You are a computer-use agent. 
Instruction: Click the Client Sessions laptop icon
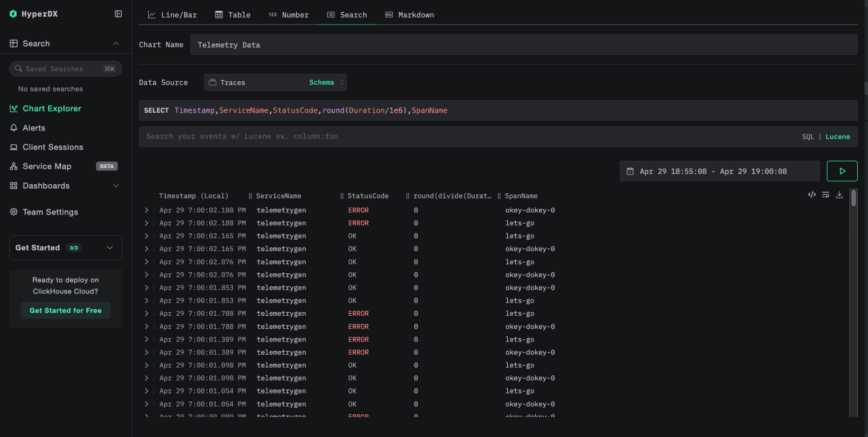click(14, 147)
